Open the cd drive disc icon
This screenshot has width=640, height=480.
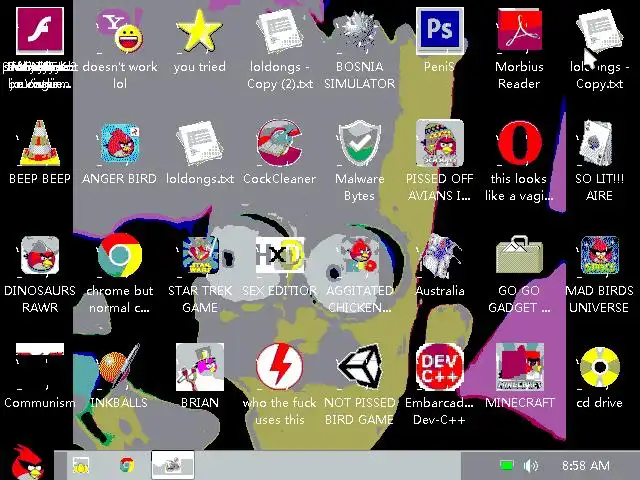tap(600, 367)
